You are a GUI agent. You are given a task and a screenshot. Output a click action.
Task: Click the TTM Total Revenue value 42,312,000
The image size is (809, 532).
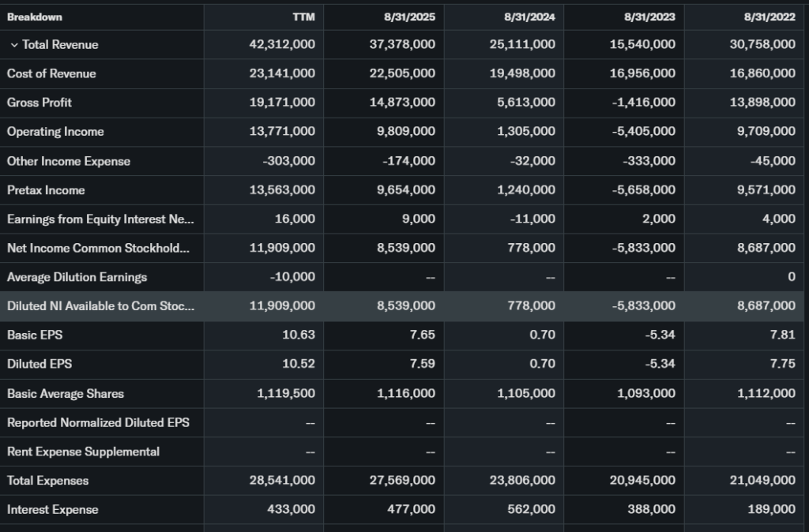pyautogui.click(x=282, y=45)
